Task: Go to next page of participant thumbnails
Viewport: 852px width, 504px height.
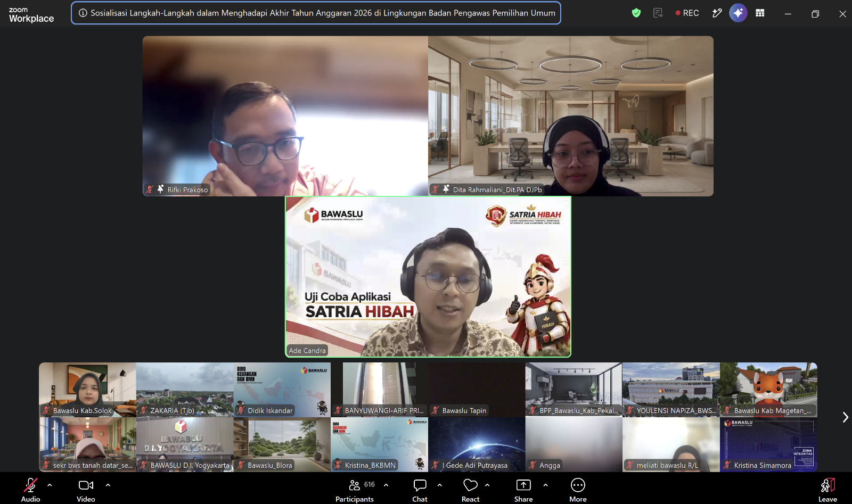Action: [845, 417]
